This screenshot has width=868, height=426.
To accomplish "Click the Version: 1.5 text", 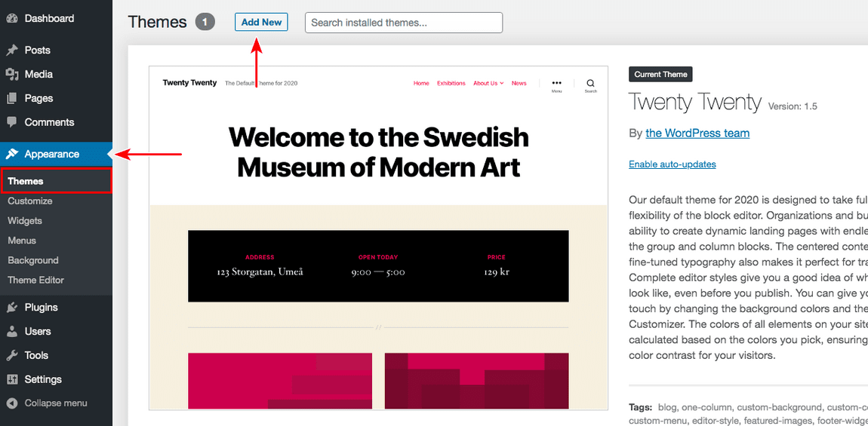I will [x=793, y=106].
